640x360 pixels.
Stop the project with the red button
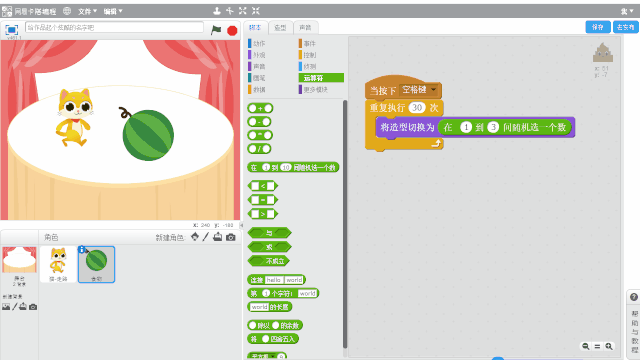(x=232, y=30)
